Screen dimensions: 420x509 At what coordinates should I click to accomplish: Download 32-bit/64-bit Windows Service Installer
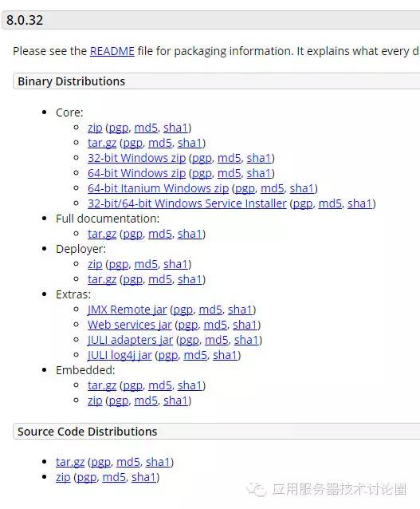[187, 203]
